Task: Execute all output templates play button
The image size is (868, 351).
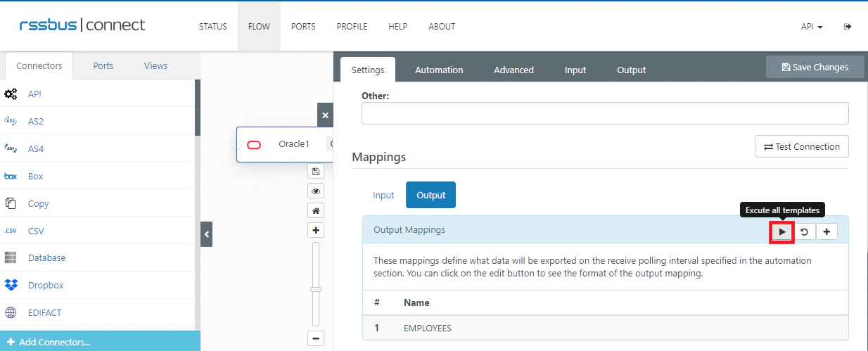Action: click(x=782, y=231)
